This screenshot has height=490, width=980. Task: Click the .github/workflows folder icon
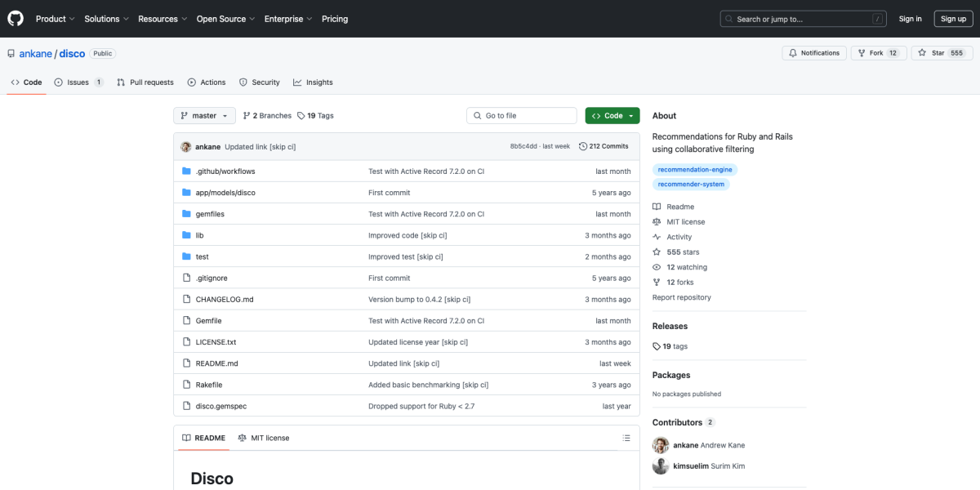pos(186,171)
